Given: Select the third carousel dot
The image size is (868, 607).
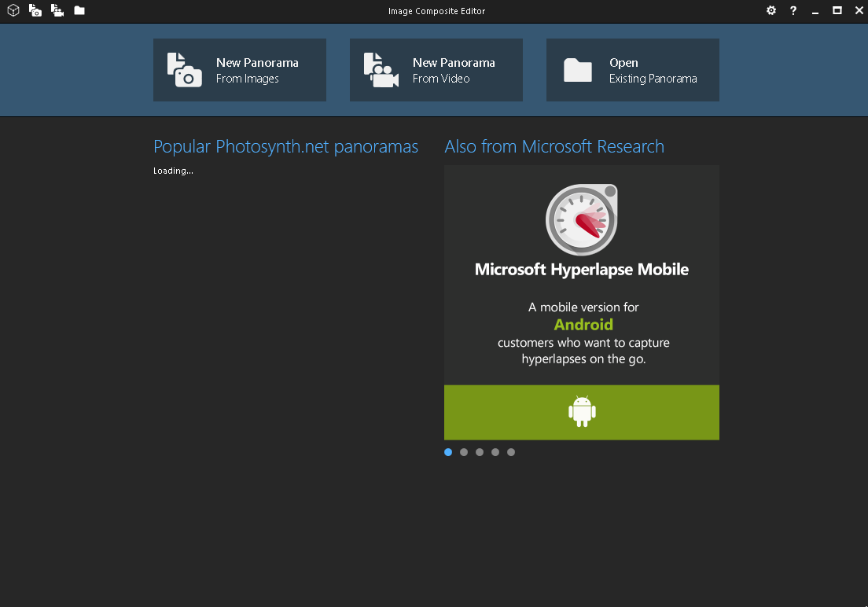Looking at the screenshot, I should click(480, 452).
